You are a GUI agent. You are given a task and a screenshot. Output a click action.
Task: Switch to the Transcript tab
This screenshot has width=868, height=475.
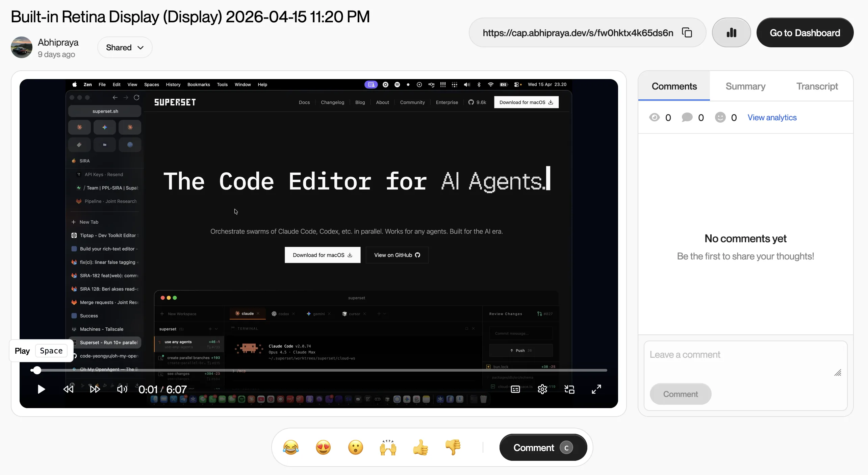[817, 86]
